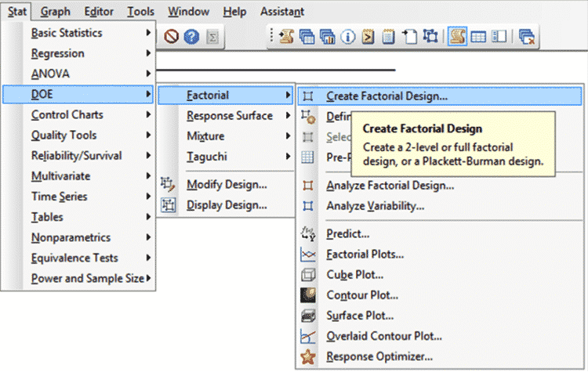Open the Graph menu
Screen dimensions: 588x372
click(x=55, y=11)
